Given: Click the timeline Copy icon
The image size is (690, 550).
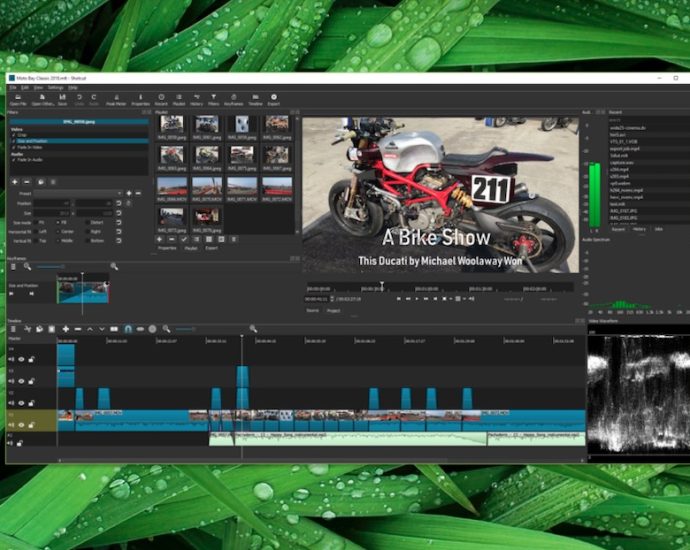Looking at the screenshot, I should pyautogui.click(x=40, y=329).
